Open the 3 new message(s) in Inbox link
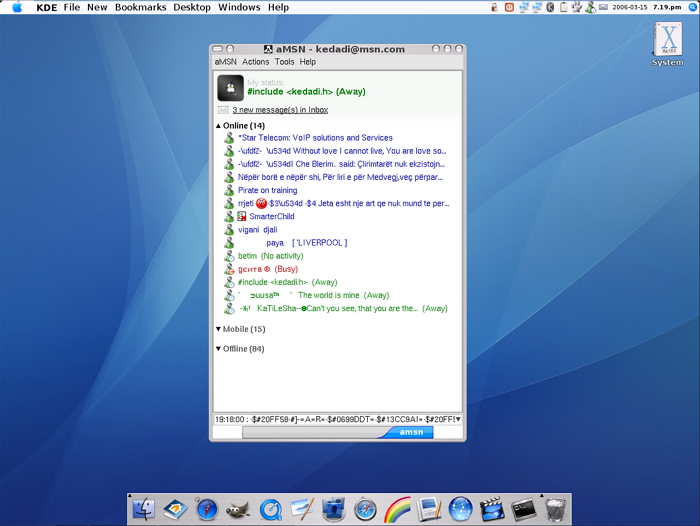Screen dimensions: 700x526 280,110
